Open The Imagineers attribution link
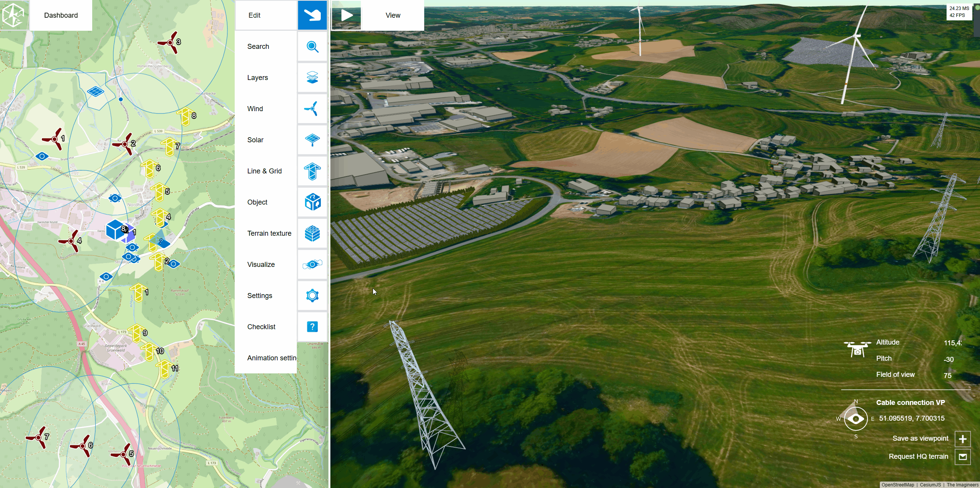This screenshot has height=488, width=980. (x=963, y=485)
